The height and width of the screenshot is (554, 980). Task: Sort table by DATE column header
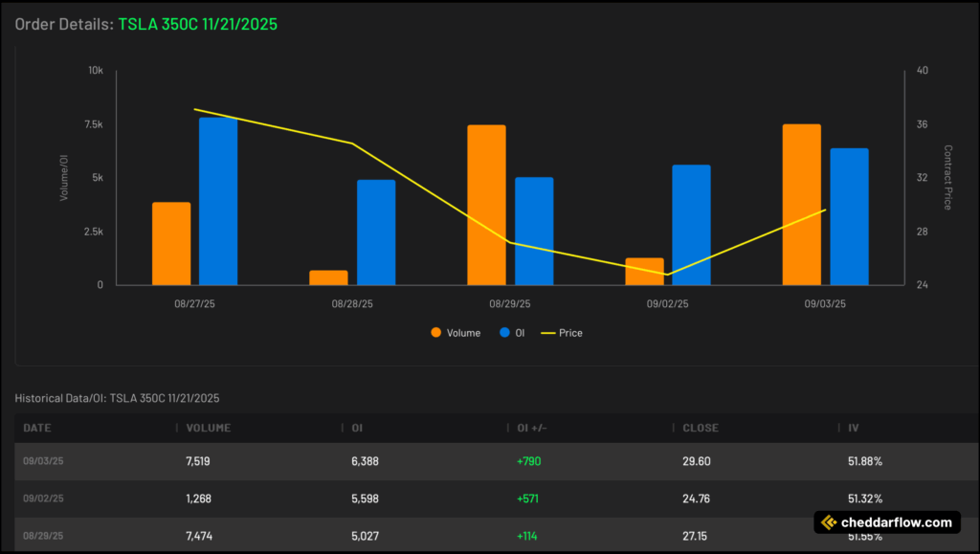click(x=37, y=428)
